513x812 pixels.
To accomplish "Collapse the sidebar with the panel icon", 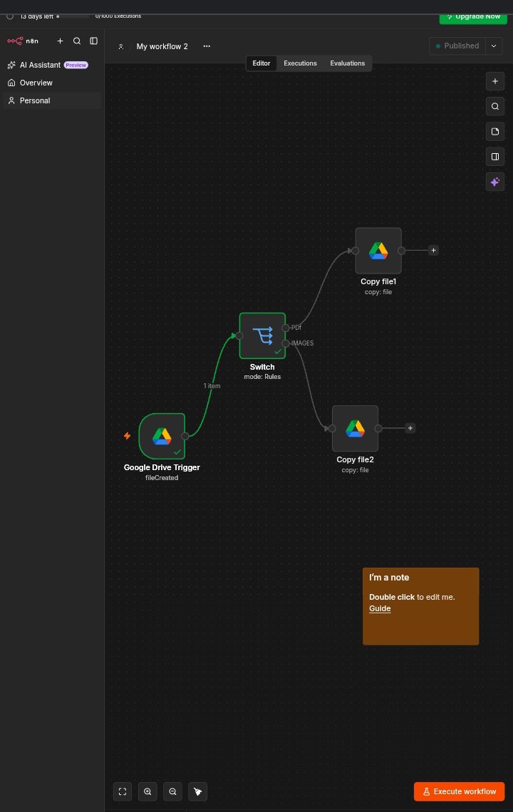I will (94, 41).
